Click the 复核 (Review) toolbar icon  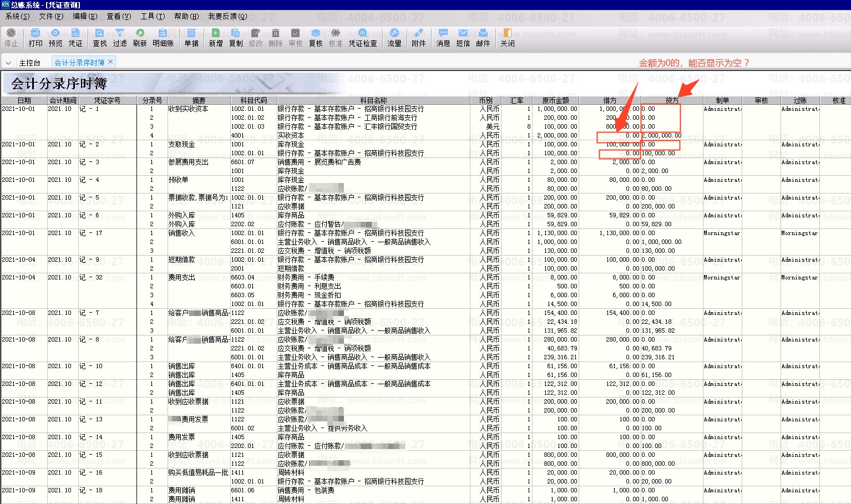pyautogui.click(x=316, y=37)
